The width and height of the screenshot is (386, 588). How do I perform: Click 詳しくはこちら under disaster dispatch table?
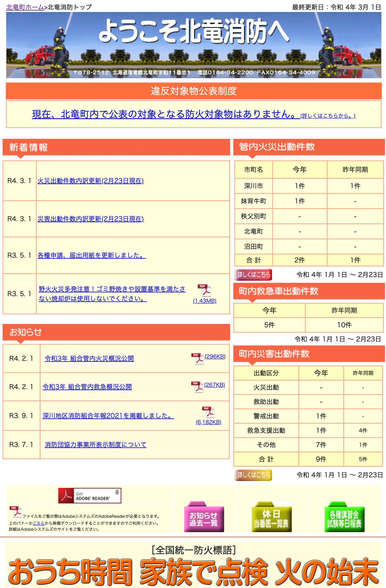(253, 474)
